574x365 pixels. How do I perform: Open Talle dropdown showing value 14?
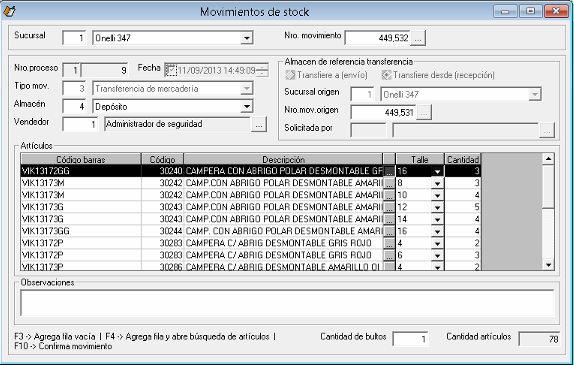point(437,219)
